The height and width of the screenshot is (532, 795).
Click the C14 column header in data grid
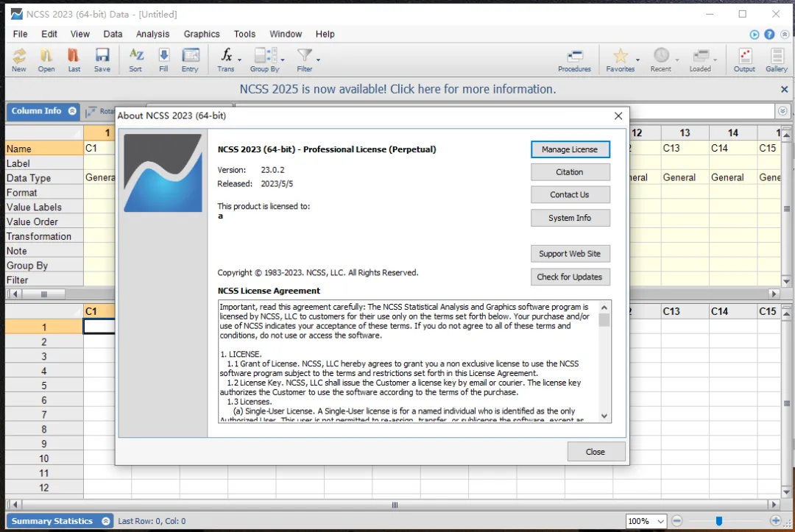pos(732,311)
